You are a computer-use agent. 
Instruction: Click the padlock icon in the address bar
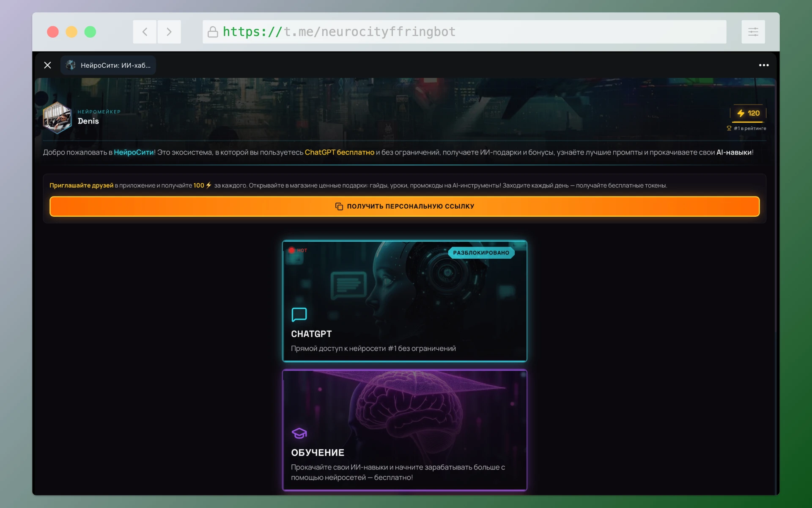[213, 32]
